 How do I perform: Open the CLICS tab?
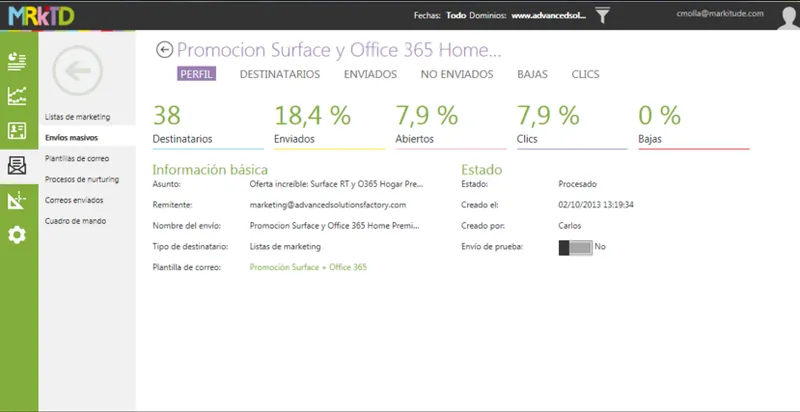pos(585,74)
